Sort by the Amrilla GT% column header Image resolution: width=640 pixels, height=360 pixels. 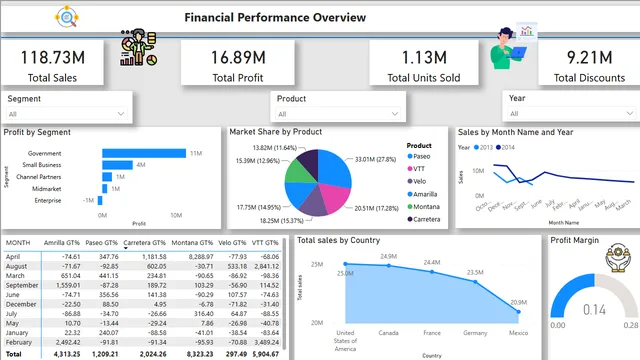pos(62,242)
